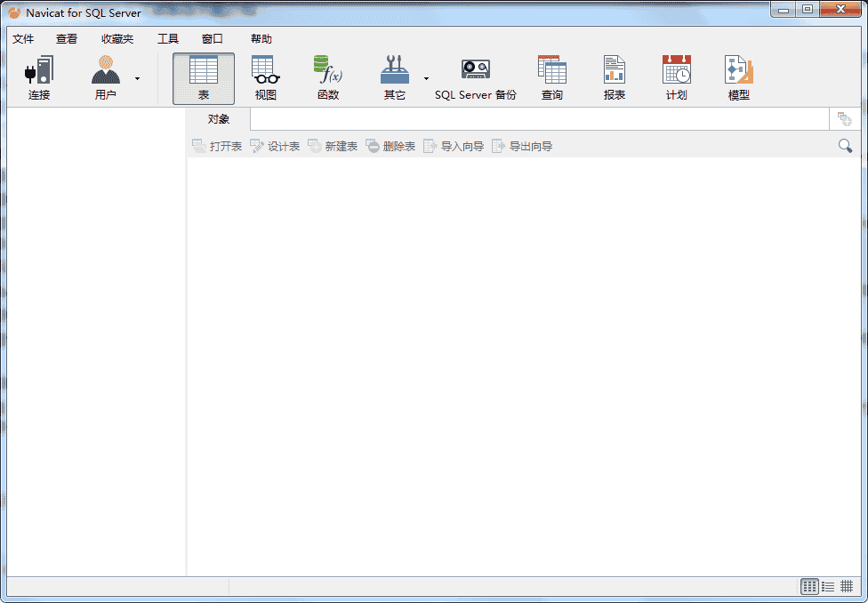Open the 函数 (Function) objects icon
Screen dimensions: 868x603
point(327,71)
